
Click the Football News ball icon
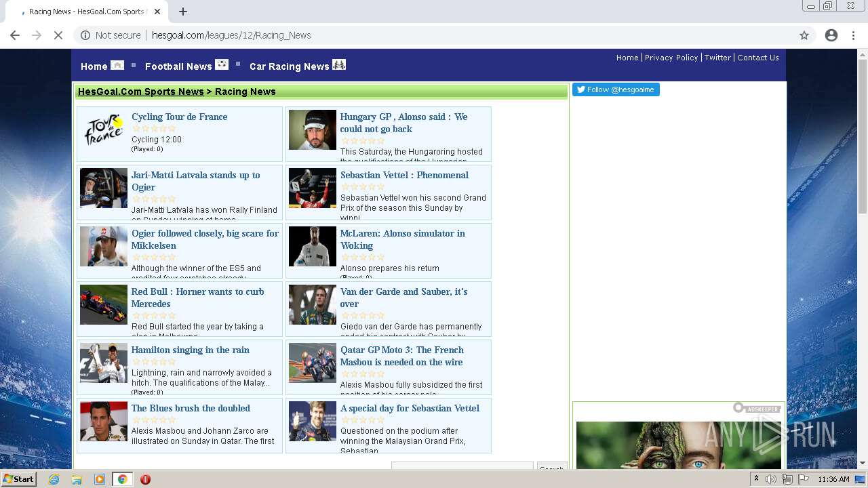click(x=222, y=64)
